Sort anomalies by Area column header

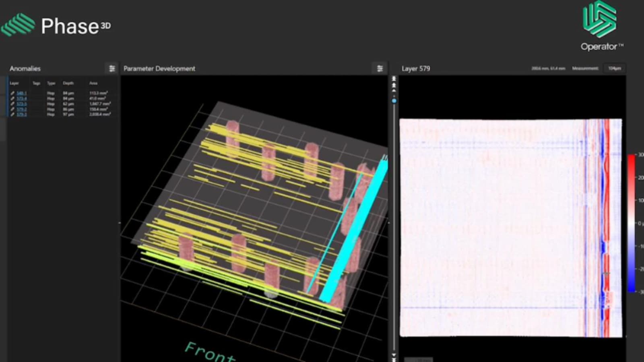93,83
